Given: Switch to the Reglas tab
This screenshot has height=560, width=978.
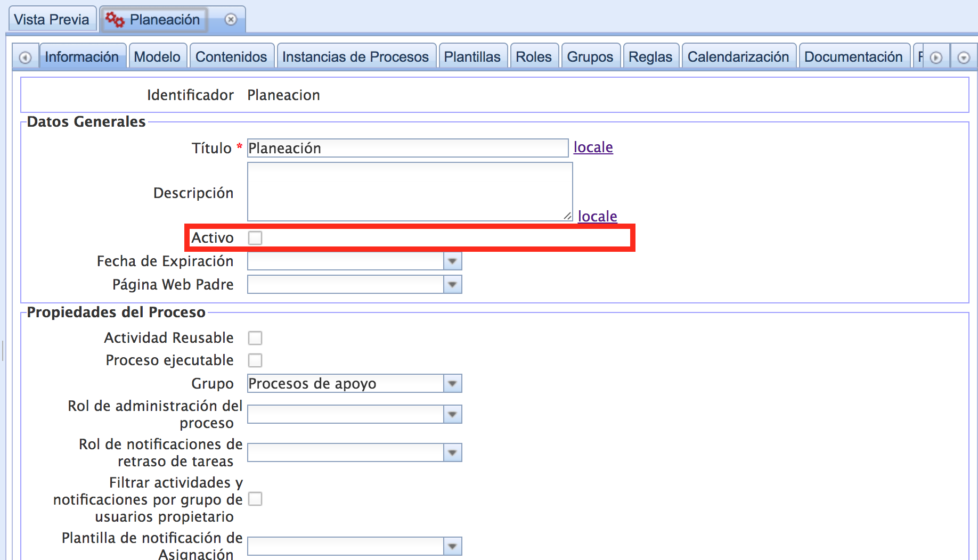Looking at the screenshot, I should pyautogui.click(x=650, y=56).
